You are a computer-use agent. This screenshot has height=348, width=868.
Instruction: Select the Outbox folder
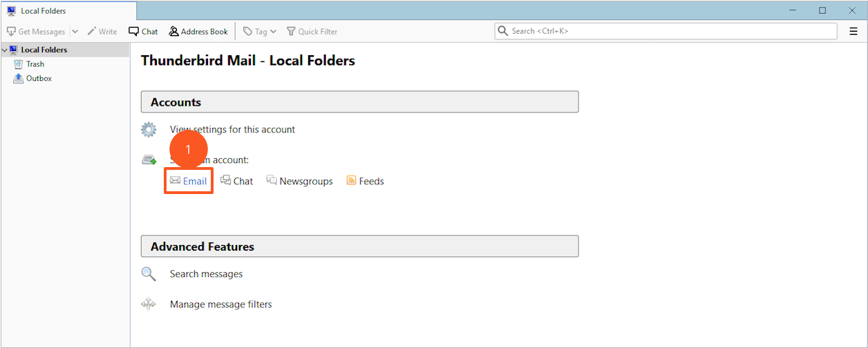(x=39, y=79)
